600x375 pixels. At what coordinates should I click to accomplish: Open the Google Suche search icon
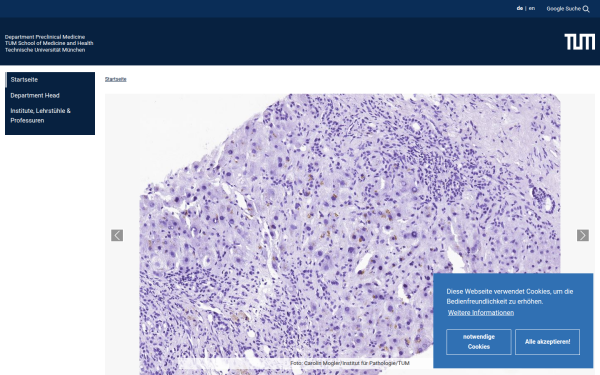[x=586, y=9]
